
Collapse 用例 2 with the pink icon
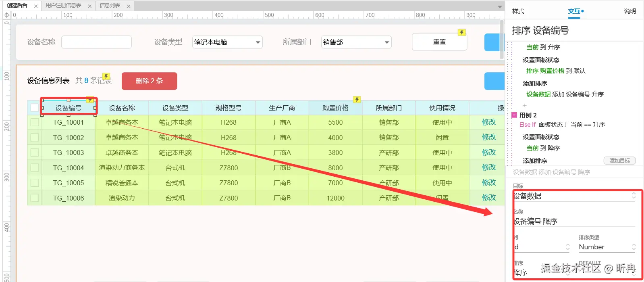point(514,115)
